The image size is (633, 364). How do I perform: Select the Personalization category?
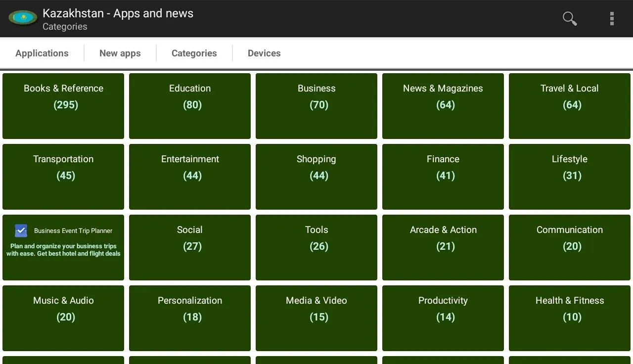tap(190, 318)
